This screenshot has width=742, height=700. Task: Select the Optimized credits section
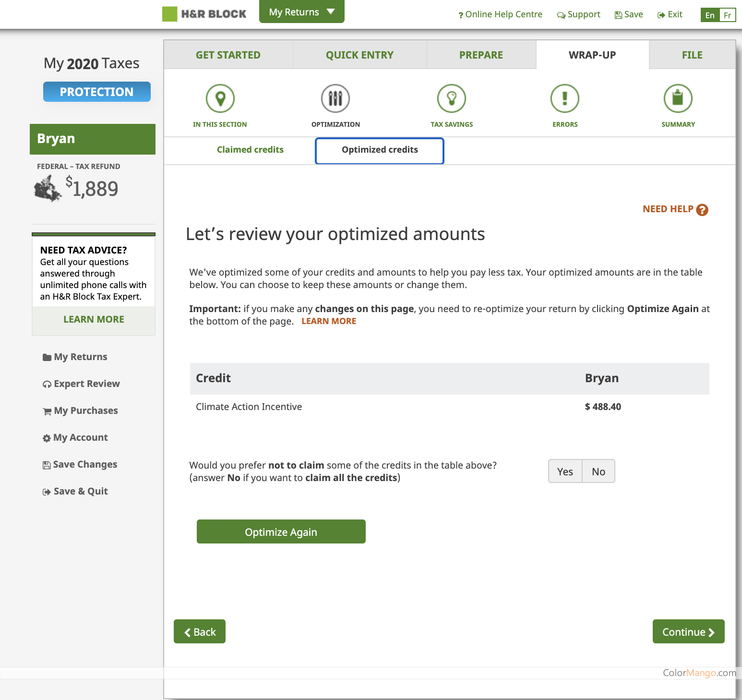pyautogui.click(x=379, y=150)
